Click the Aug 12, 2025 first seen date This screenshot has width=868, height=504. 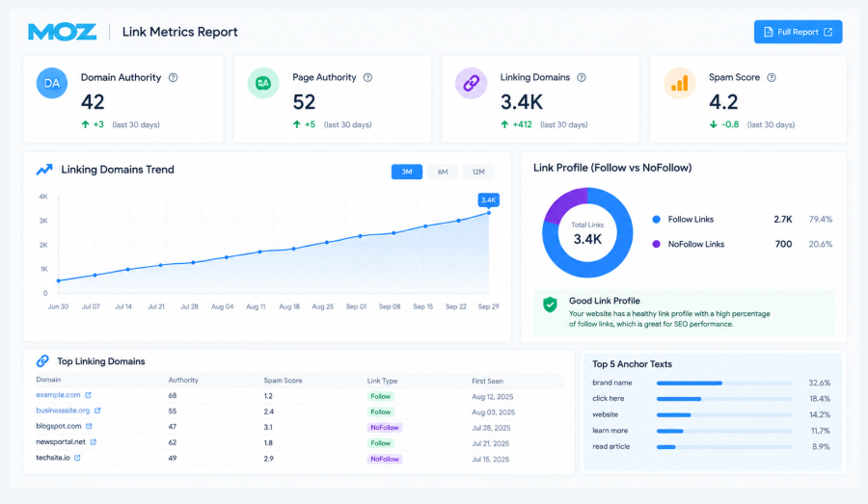pyautogui.click(x=492, y=397)
